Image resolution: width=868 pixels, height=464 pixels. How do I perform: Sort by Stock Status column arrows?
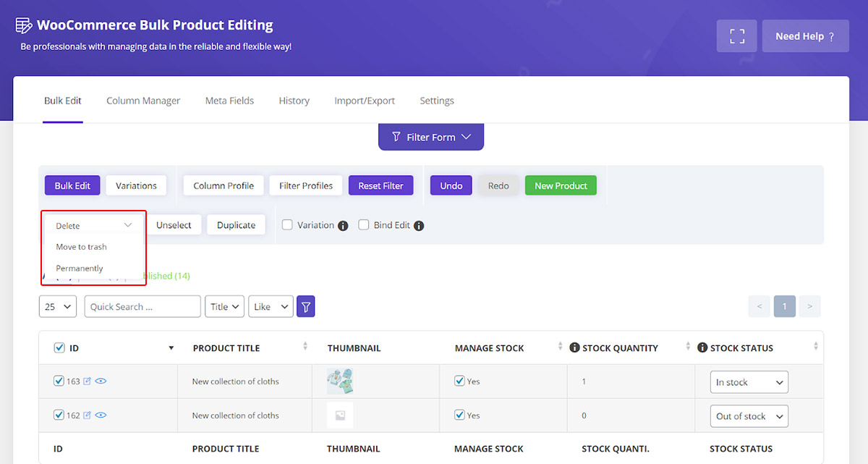(816, 347)
